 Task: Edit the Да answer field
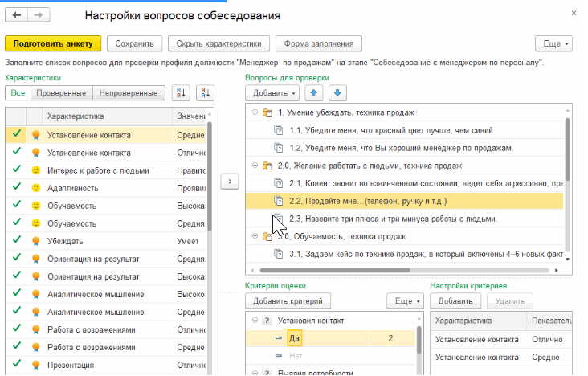pos(294,338)
